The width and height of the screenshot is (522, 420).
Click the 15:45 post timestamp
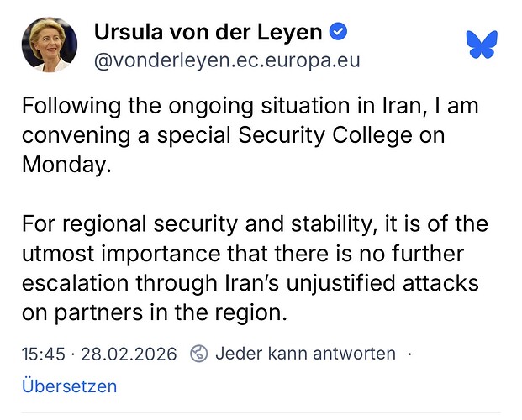(44, 354)
